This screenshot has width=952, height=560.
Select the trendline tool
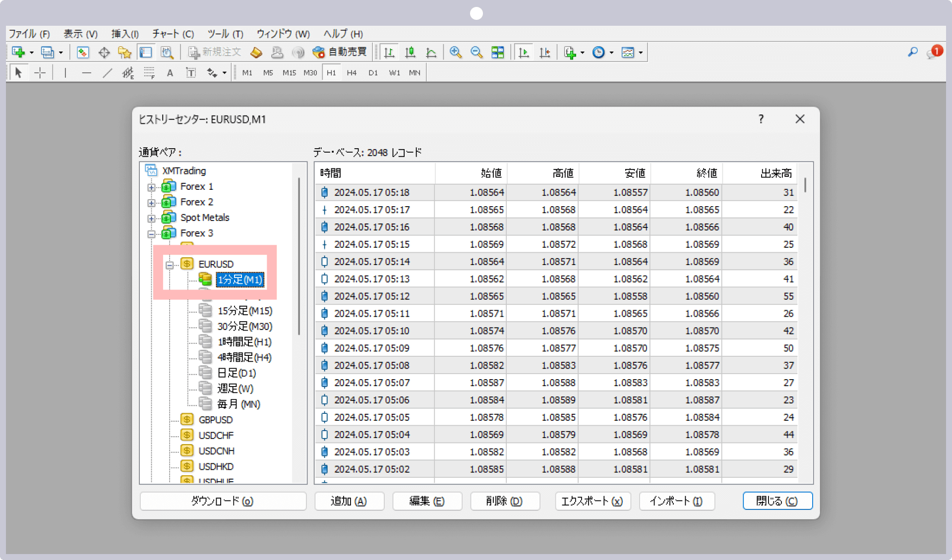point(107,73)
